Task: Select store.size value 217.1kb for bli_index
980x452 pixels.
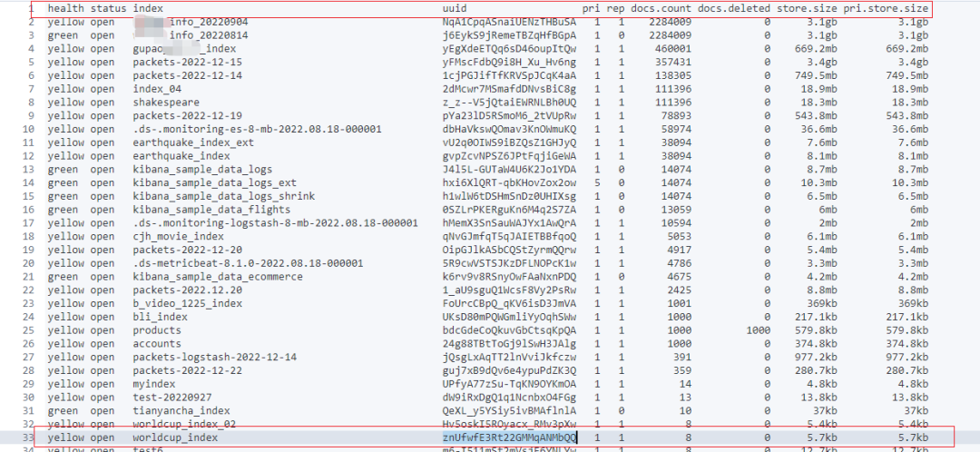Action: click(x=817, y=317)
